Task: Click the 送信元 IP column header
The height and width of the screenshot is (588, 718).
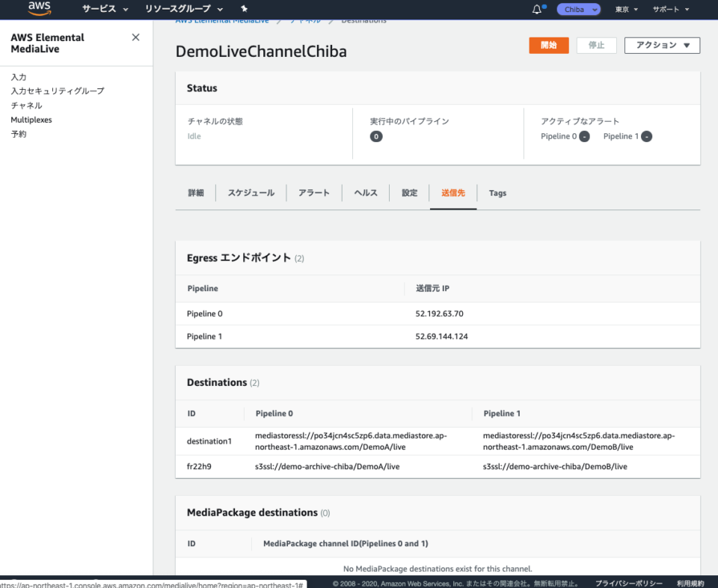Action: pyautogui.click(x=433, y=289)
